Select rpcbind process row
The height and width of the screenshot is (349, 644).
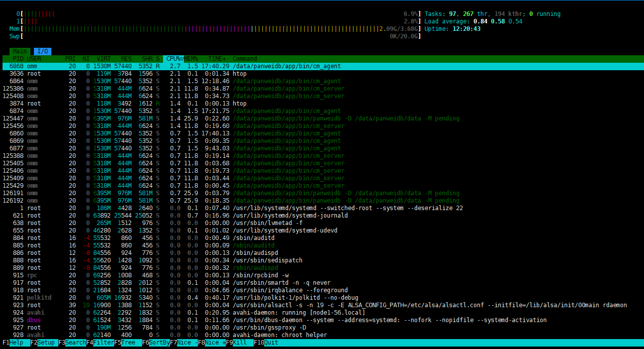pyautogui.click(x=322, y=275)
